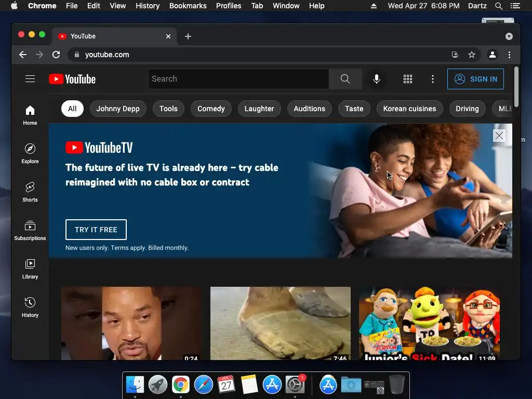Viewport: 532px width, 399px height.
Task: Select the Auditions chip
Action: click(x=310, y=109)
